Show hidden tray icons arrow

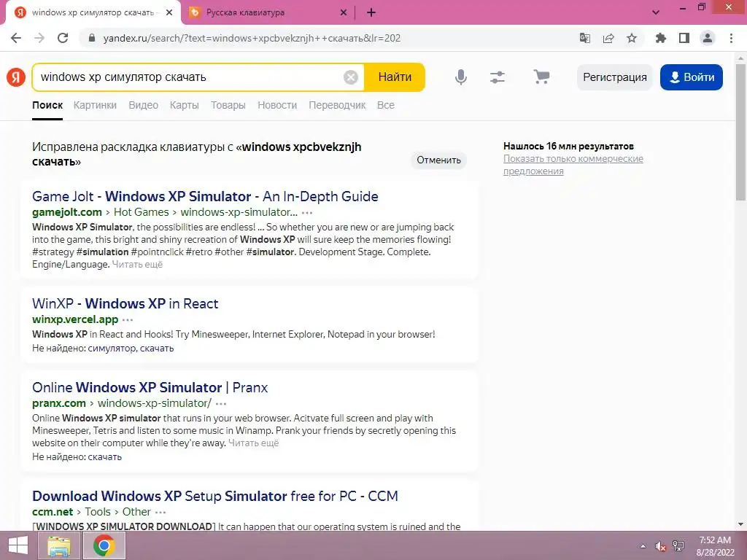(643, 546)
